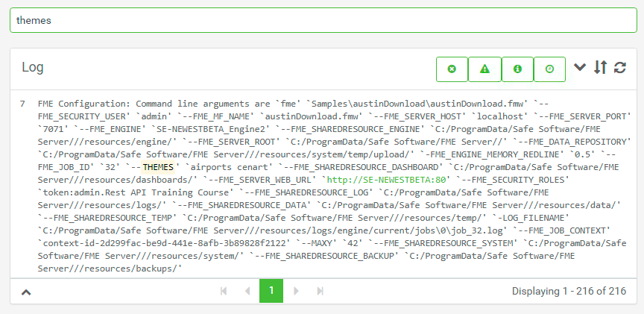Click the SE-NEWESTBETA_Engine2 text
The height and width of the screenshot is (314, 644).
pyautogui.click(x=209, y=129)
